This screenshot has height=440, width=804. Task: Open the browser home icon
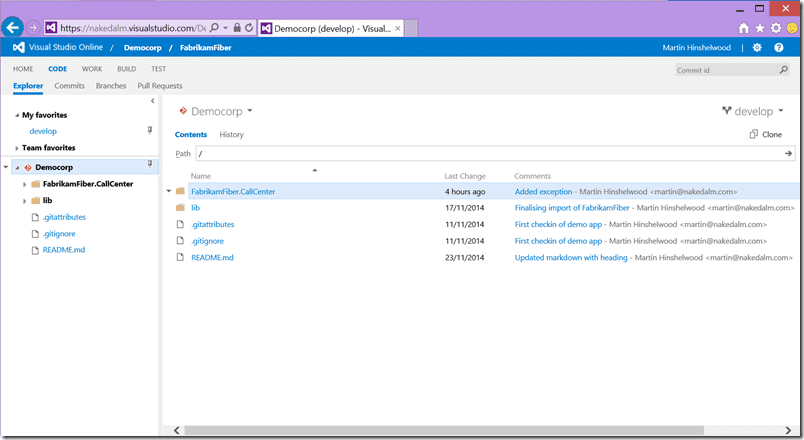click(x=743, y=28)
